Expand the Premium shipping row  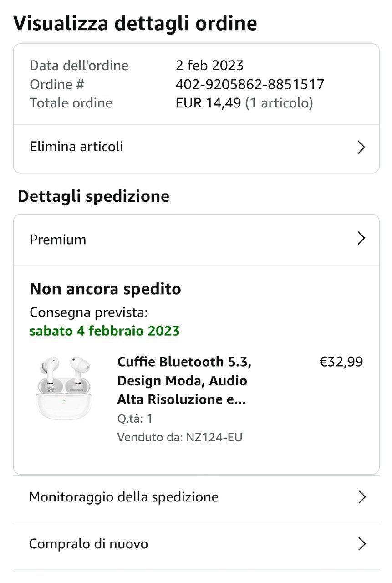click(58, 240)
